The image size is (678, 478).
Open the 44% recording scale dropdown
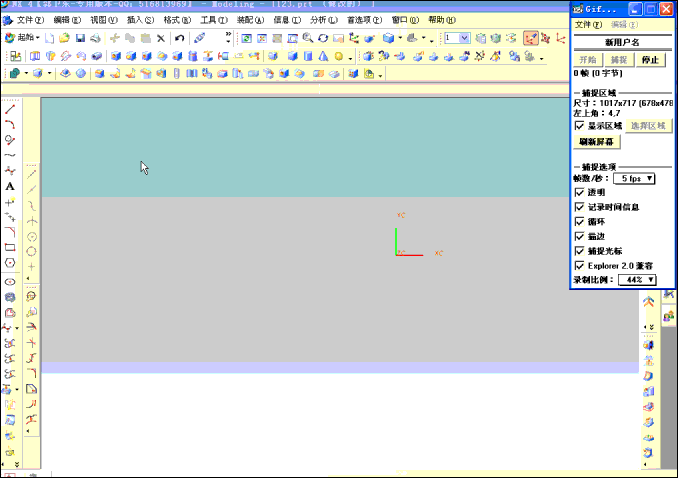click(x=637, y=280)
